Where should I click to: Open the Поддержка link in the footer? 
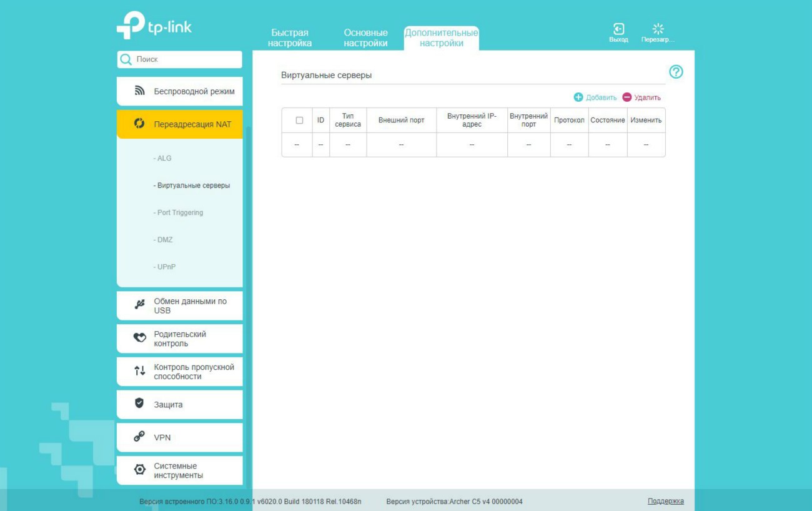(665, 501)
